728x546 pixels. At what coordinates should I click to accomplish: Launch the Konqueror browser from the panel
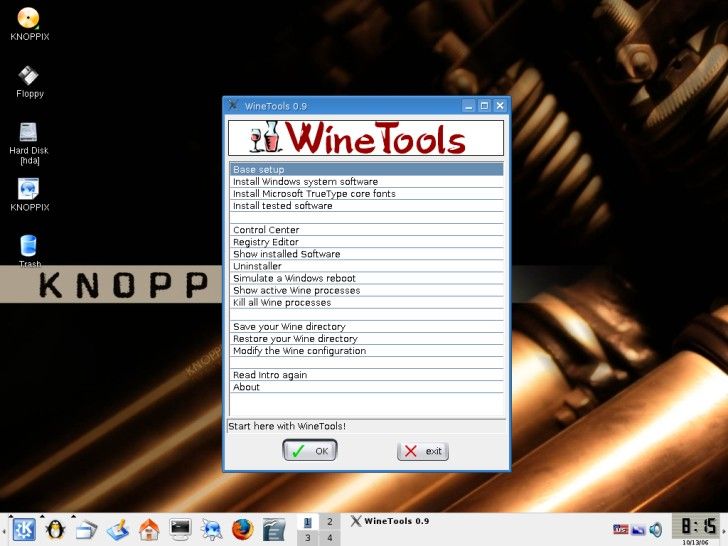pos(212,529)
